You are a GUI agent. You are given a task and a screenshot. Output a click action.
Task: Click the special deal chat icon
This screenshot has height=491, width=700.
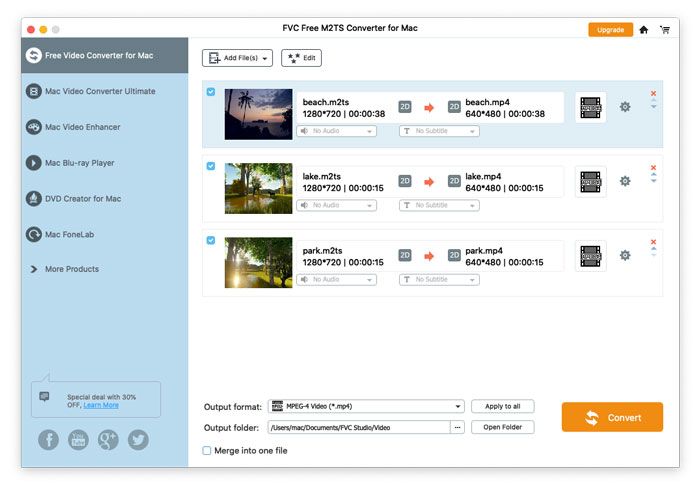[x=44, y=396]
